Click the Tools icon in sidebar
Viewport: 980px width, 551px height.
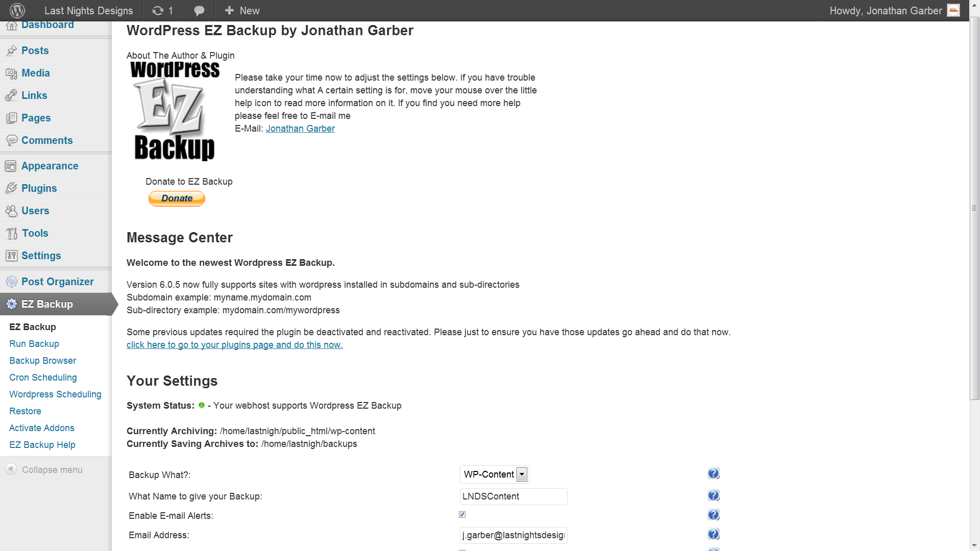(x=11, y=233)
